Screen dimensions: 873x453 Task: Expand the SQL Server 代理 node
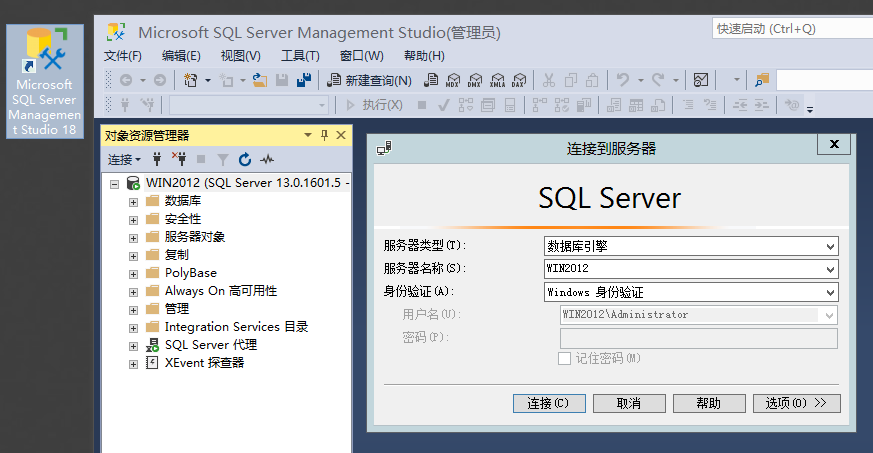pos(133,345)
